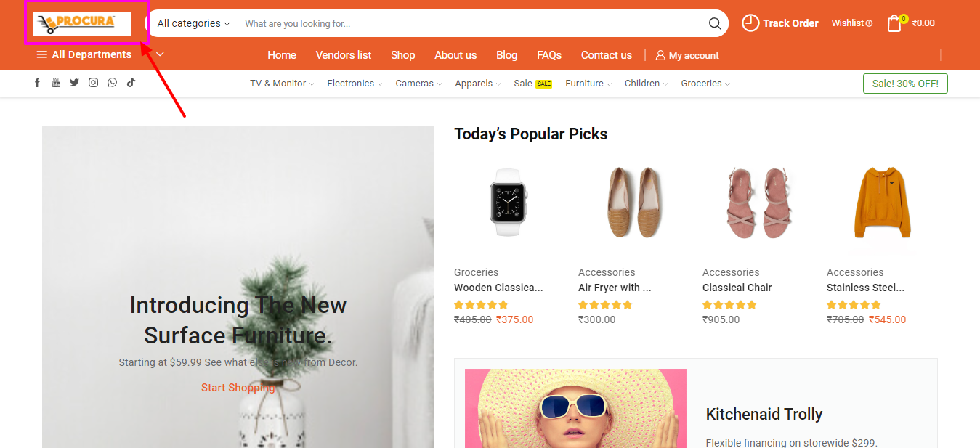Click the Procura logo

82,23
